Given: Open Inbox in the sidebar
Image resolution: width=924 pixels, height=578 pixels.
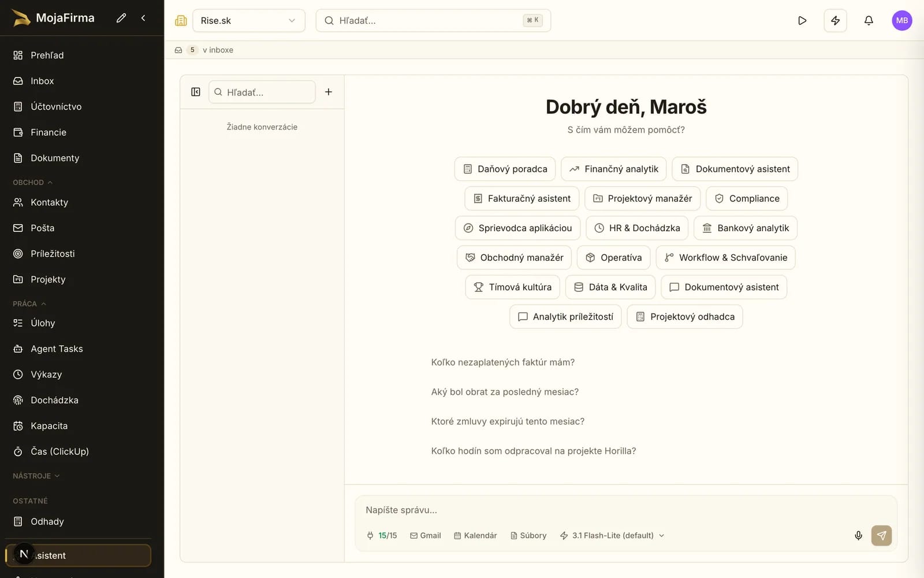Looking at the screenshot, I should coord(79,81).
